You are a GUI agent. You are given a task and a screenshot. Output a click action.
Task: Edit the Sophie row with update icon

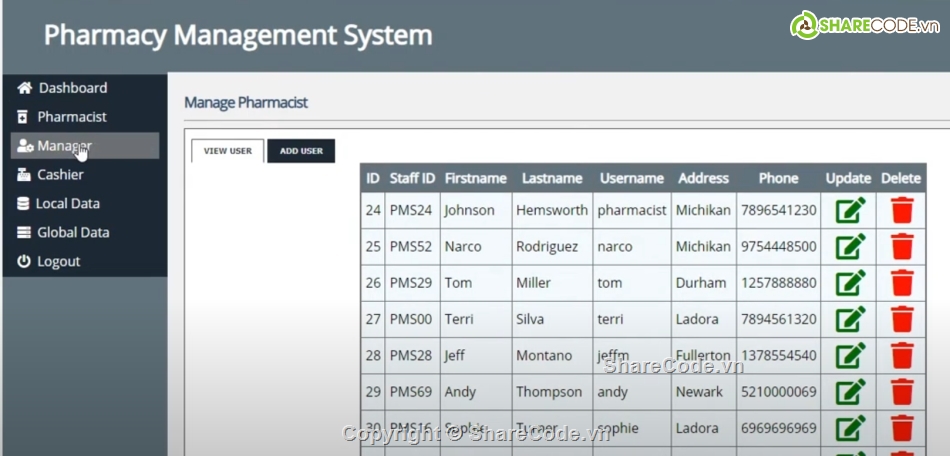coord(851,428)
